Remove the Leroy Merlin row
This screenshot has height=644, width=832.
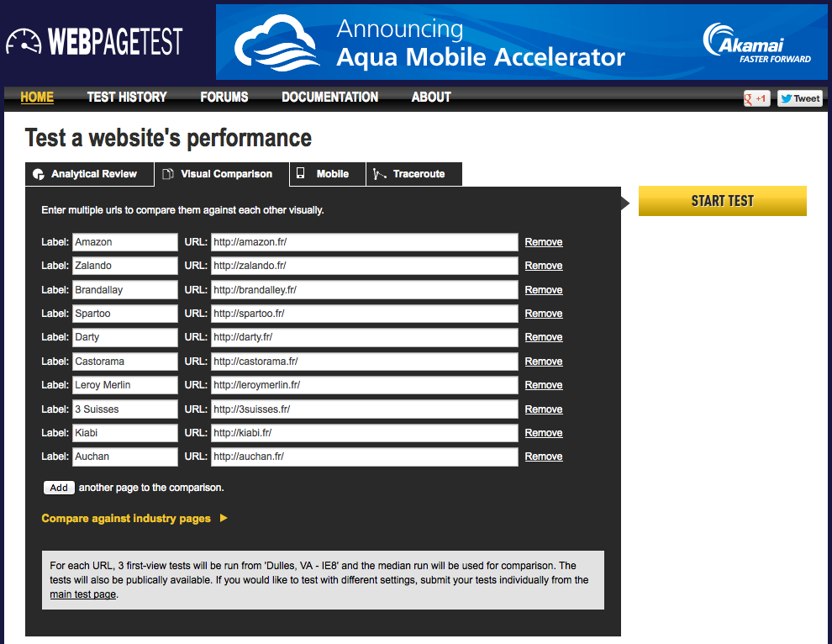click(544, 385)
